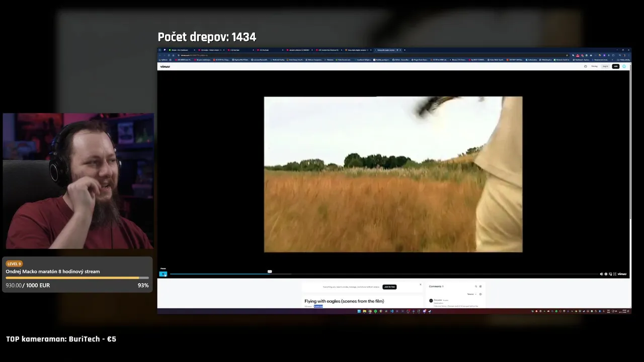
Task: Switch to the Stream dashboard browser tab
Action: coord(182,50)
